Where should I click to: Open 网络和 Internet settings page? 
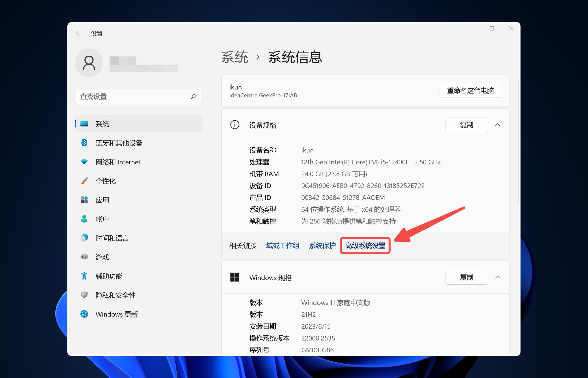[x=139, y=162]
